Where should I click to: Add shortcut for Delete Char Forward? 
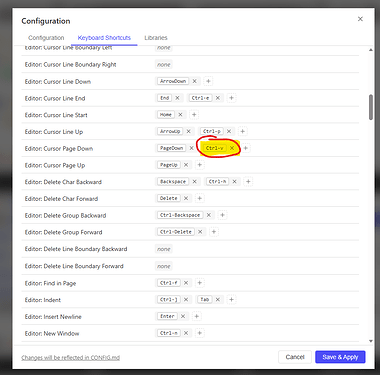(x=200, y=198)
